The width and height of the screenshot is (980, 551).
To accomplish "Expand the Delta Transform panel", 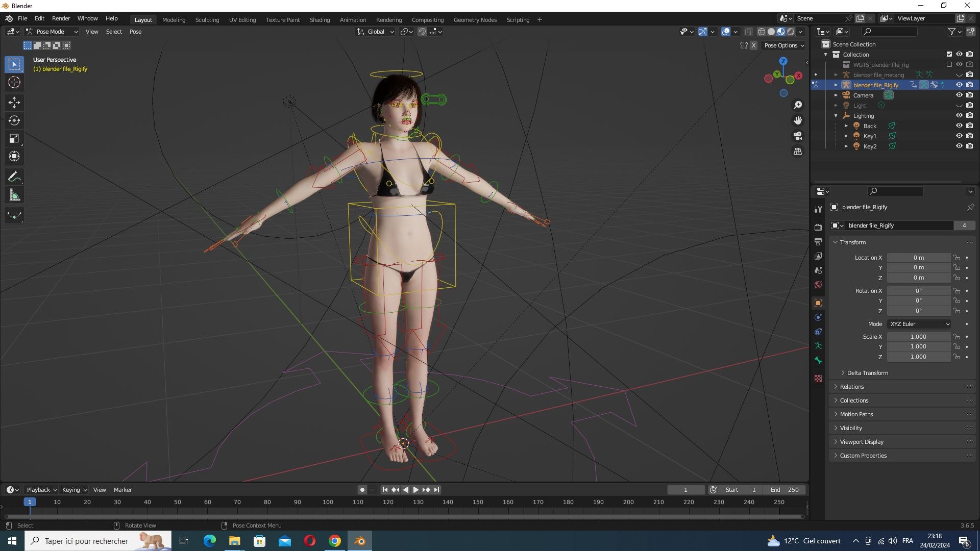I will [x=868, y=373].
